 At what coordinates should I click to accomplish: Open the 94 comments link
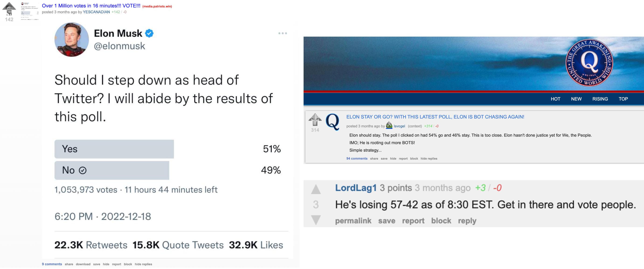[x=357, y=159]
